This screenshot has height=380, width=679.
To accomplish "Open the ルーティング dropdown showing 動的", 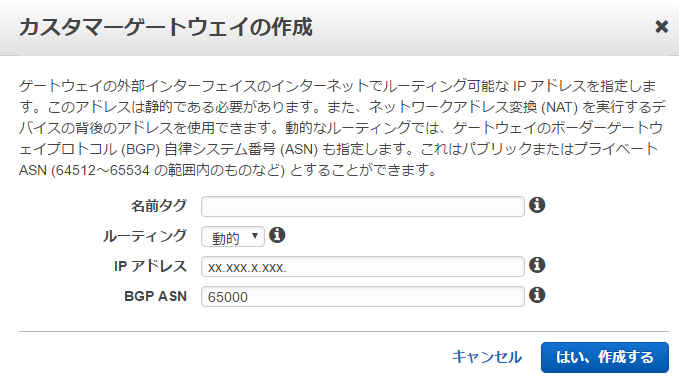I will tap(233, 237).
